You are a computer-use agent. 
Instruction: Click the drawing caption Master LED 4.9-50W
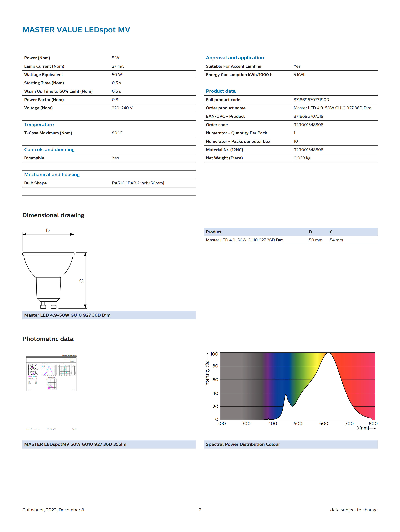pyautogui.click(x=67, y=315)
